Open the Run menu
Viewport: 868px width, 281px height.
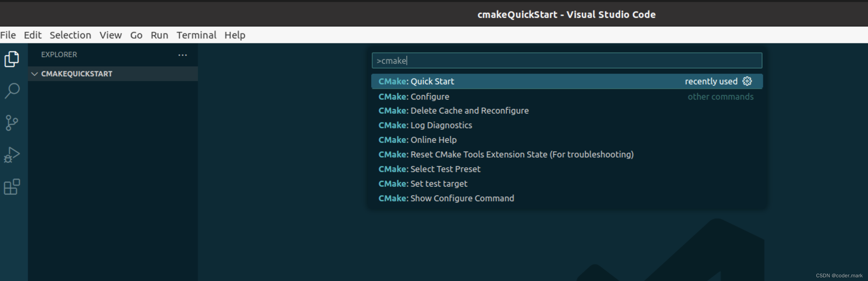[159, 35]
